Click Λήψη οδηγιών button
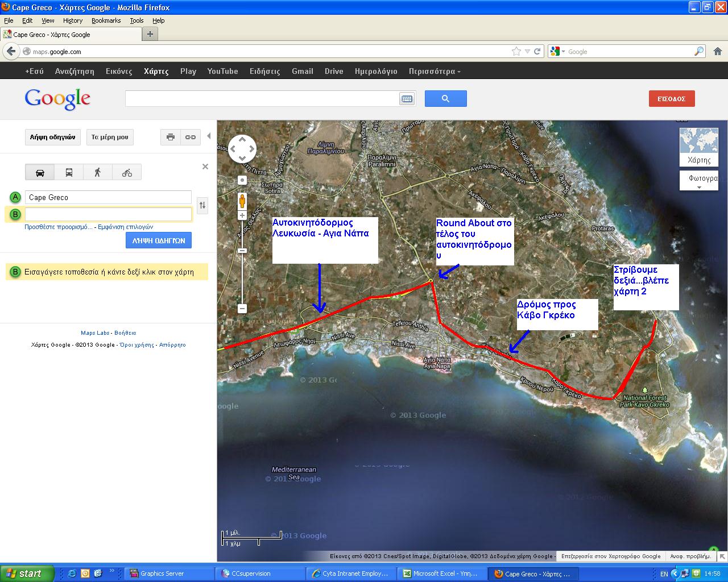The height and width of the screenshot is (582, 728). 52,137
